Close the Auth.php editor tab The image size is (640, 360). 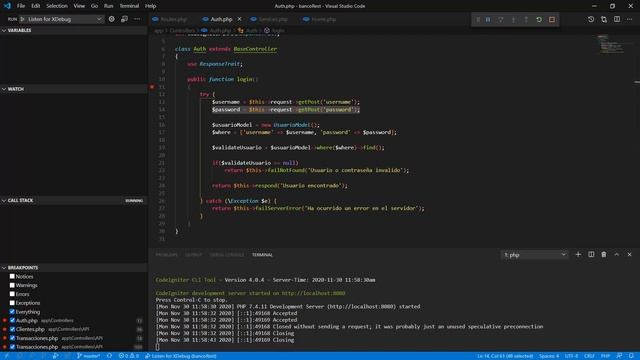(x=240, y=19)
